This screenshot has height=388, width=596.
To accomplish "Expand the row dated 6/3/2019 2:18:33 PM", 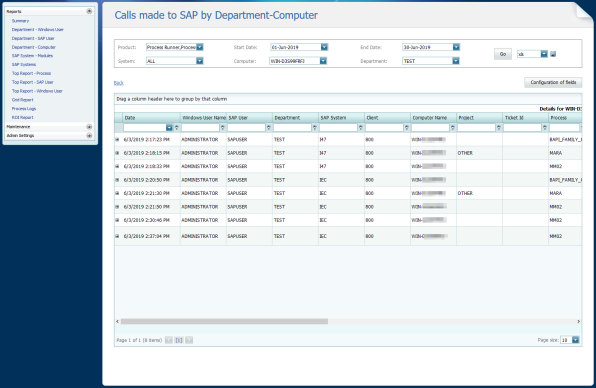I will pyautogui.click(x=117, y=166).
